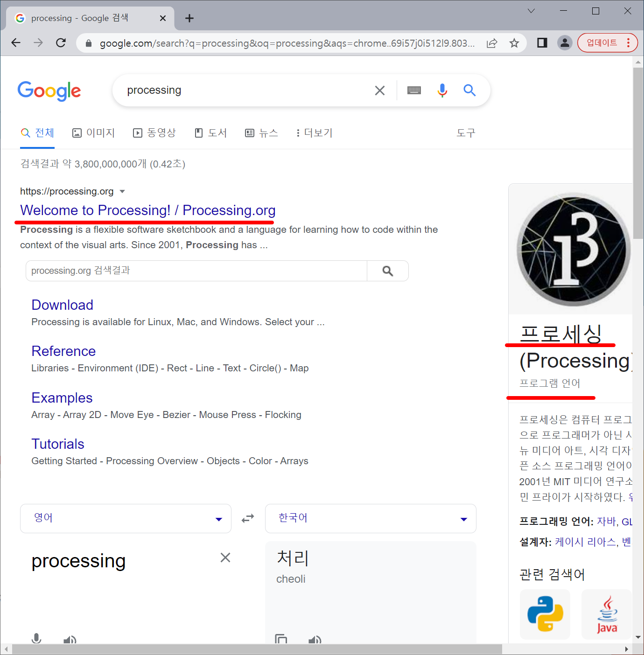Click the scroll down arrow
This screenshot has height=655, width=644.
tap(638, 637)
